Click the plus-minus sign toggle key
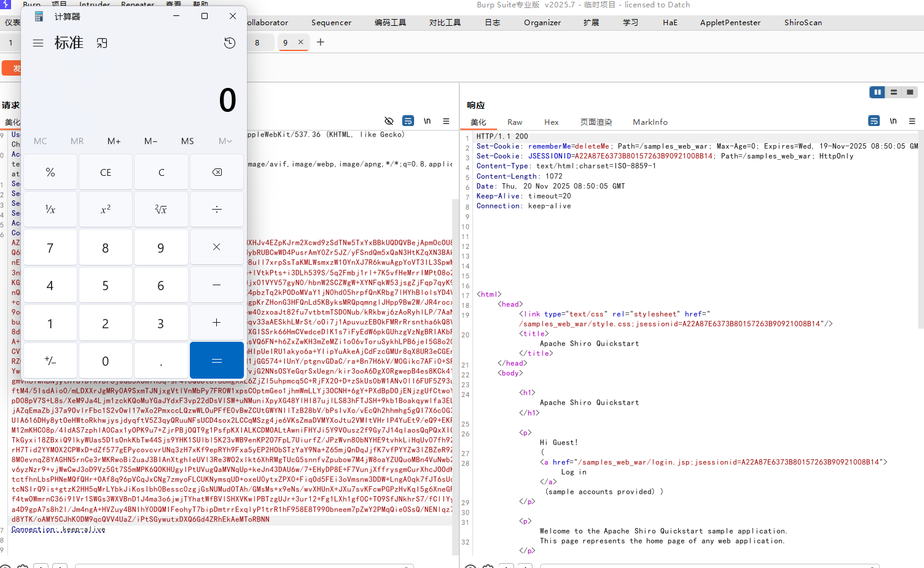The width and height of the screenshot is (924, 568). (x=50, y=360)
